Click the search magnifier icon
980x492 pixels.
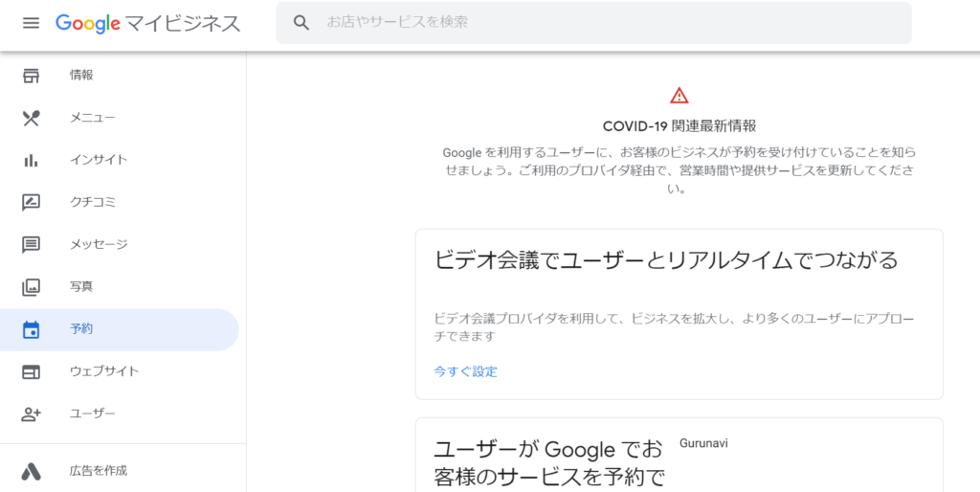[x=301, y=23]
